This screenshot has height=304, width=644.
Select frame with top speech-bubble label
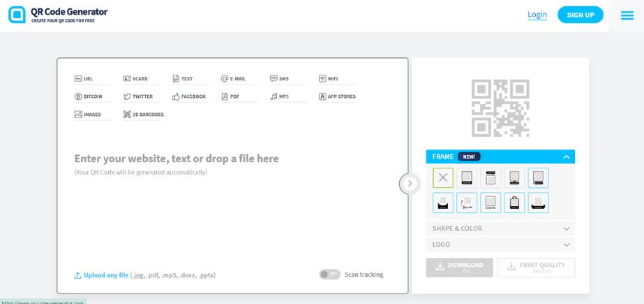pyautogui.click(x=491, y=178)
